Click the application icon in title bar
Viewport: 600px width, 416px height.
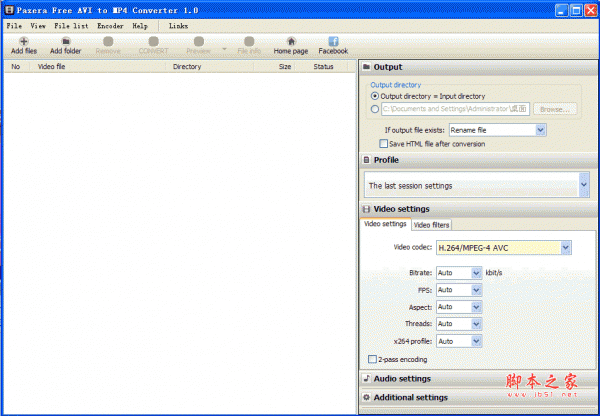[9, 10]
